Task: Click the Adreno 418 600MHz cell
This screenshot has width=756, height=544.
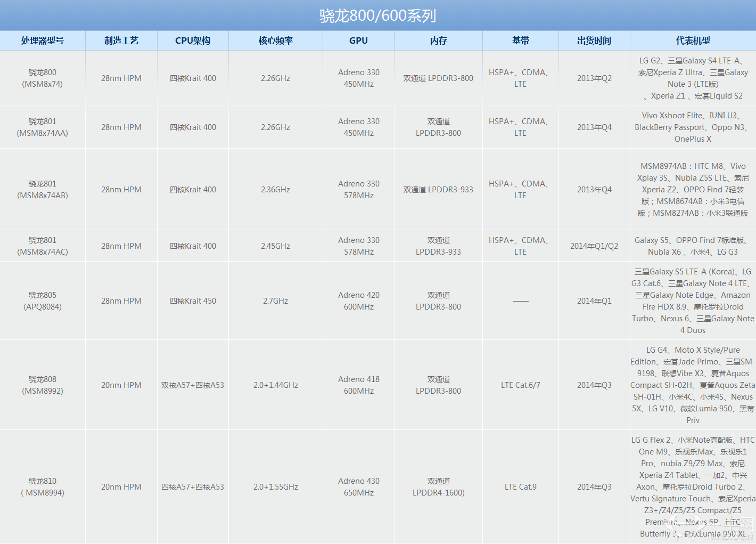Action: tap(359, 385)
